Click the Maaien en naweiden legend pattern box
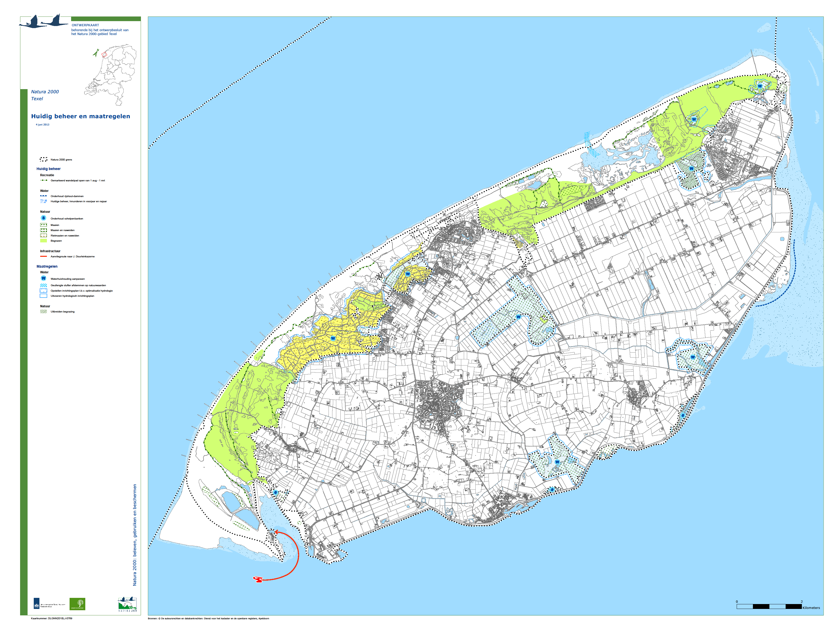This screenshot has height=628, width=840. point(44,230)
